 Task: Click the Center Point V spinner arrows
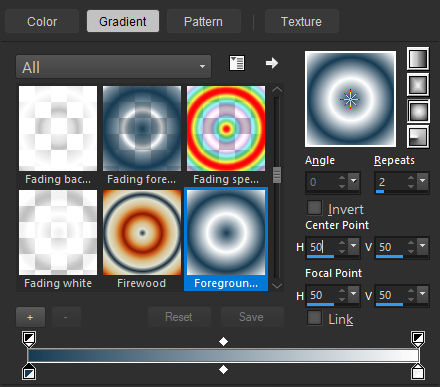coord(411,247)
